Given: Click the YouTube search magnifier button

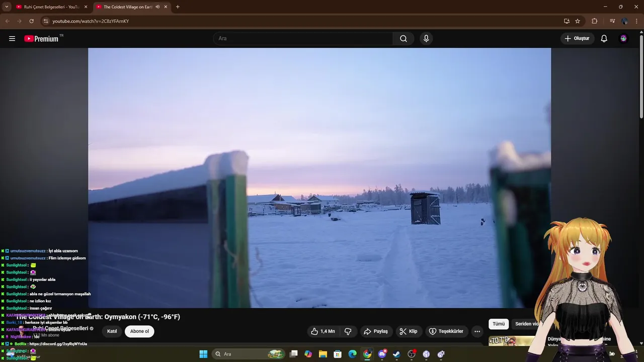Looking at the screenshot, I should coord(404,39).
